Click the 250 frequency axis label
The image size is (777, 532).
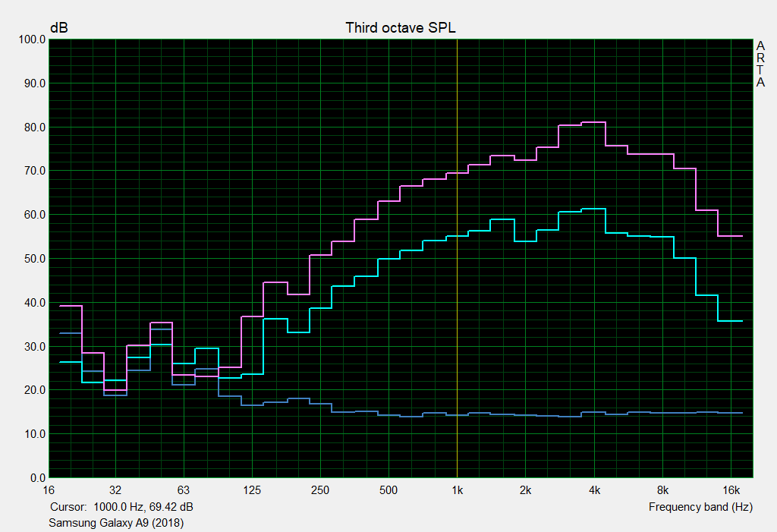[x=320, y=490]
